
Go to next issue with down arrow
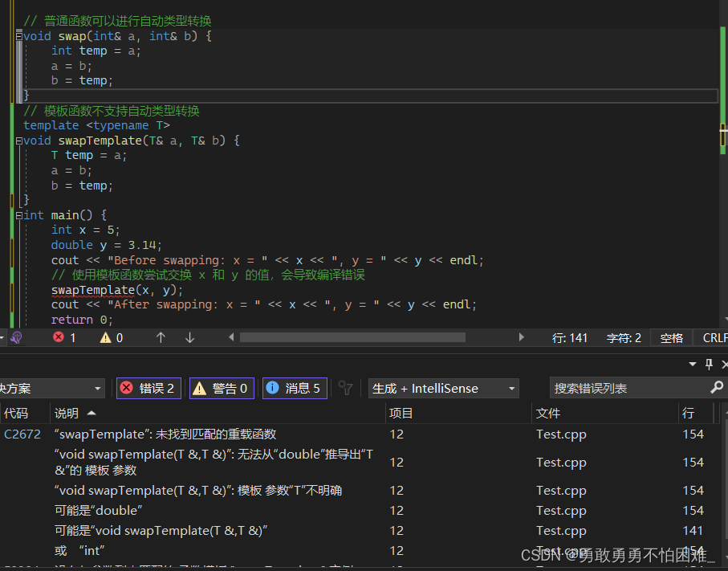pos(189,337)
